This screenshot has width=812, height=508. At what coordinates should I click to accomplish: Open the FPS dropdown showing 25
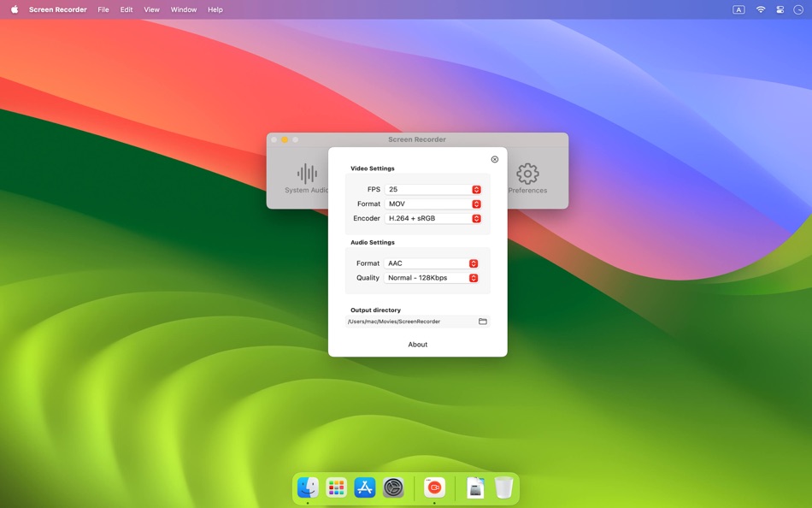433,189
